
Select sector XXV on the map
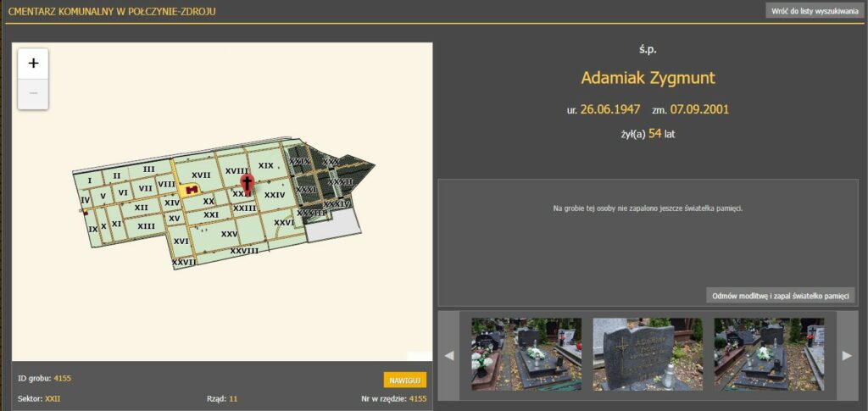coord(229,233)
